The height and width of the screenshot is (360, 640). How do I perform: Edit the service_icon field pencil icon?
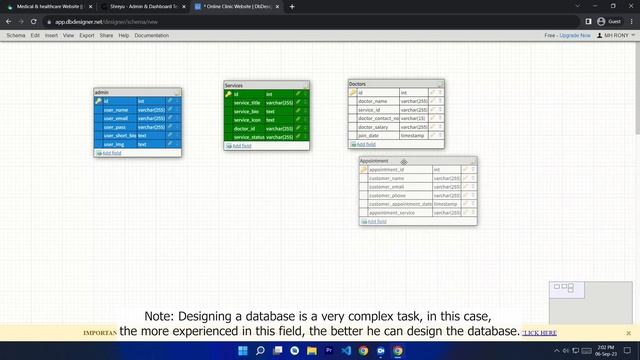[298, 119]
